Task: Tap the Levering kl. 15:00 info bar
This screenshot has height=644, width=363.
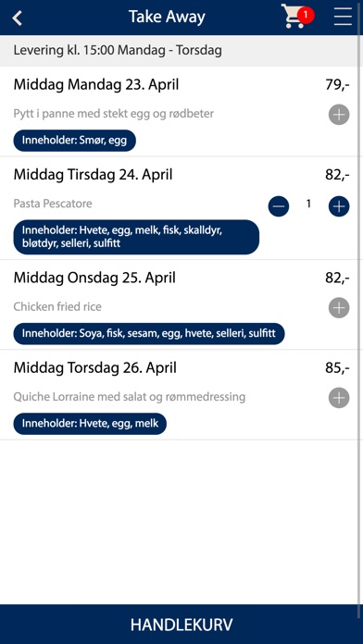Action: pos(180,51)
